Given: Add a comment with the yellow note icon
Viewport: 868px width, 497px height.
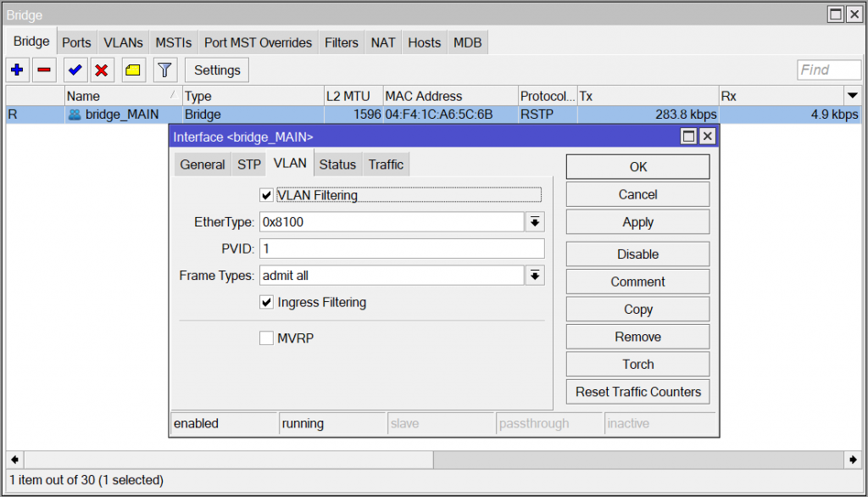Looking at the screenshot, I should click(x=133, y=70).
